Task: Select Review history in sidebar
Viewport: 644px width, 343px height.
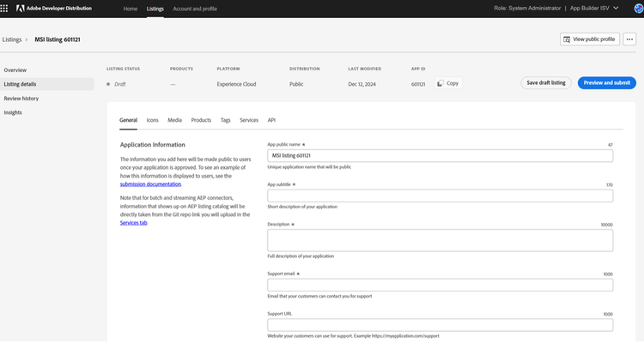Action: click(x=21, y=99)
